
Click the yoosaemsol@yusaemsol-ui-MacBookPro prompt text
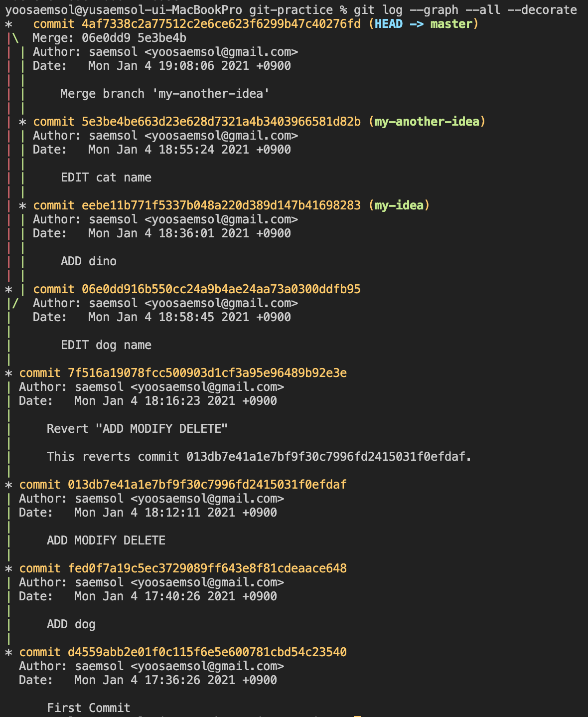124,10
